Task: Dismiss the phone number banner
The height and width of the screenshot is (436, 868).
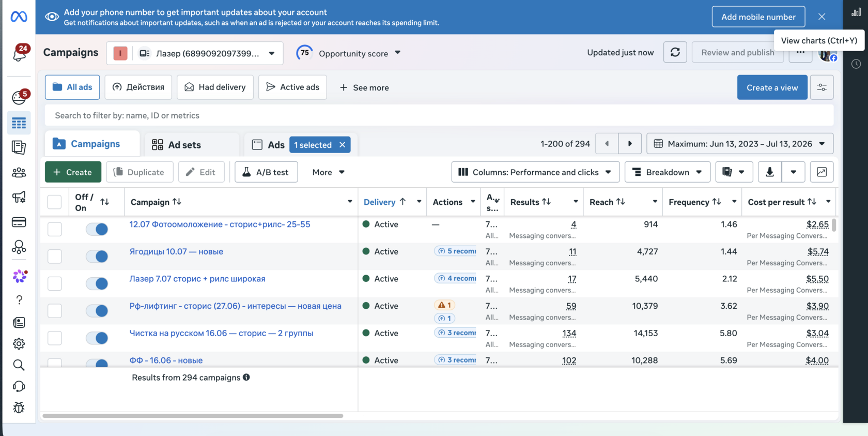Action: pos(822,17)
